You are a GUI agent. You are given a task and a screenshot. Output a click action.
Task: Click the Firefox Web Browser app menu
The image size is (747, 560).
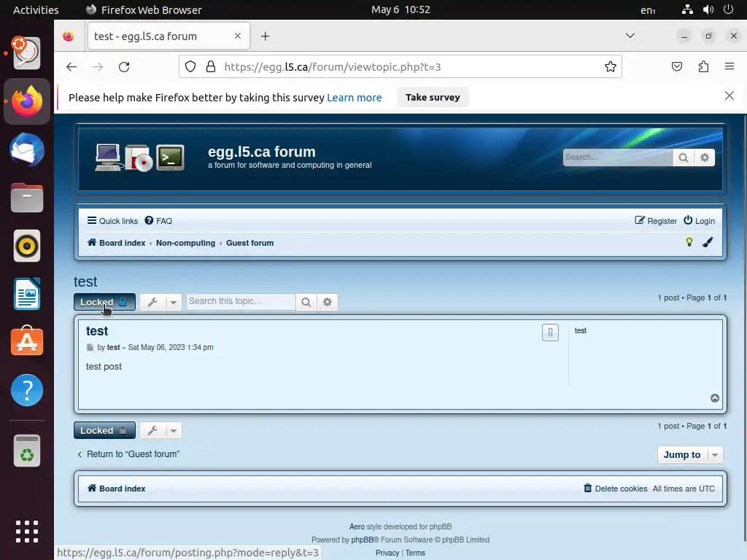pyautogui.click(x=144, y=10)
